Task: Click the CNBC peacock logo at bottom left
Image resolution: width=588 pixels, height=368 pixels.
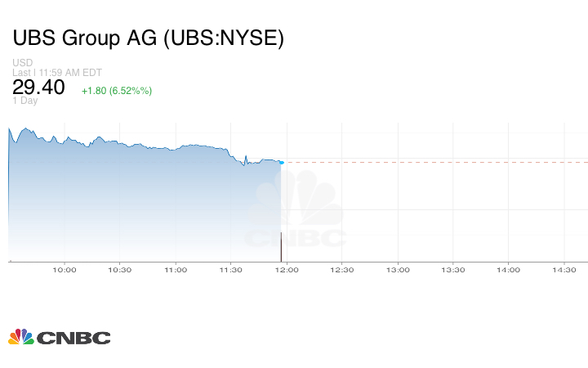Action: pos(21,337)
